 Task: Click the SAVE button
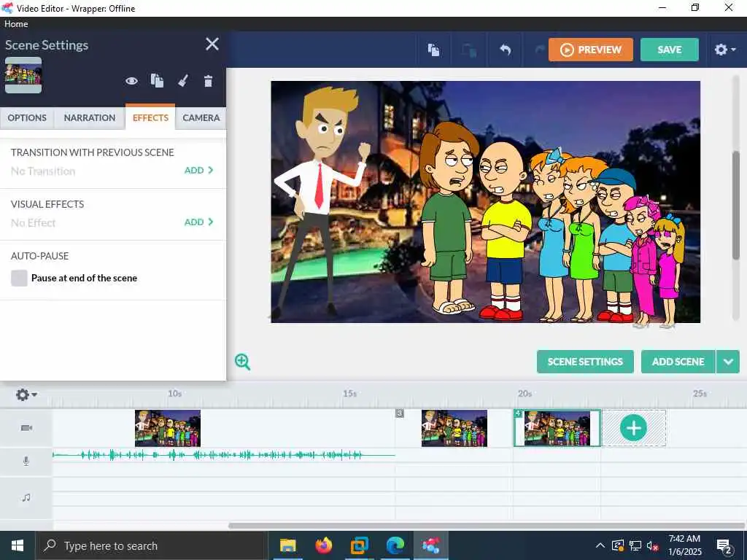[x=670, y=50]
